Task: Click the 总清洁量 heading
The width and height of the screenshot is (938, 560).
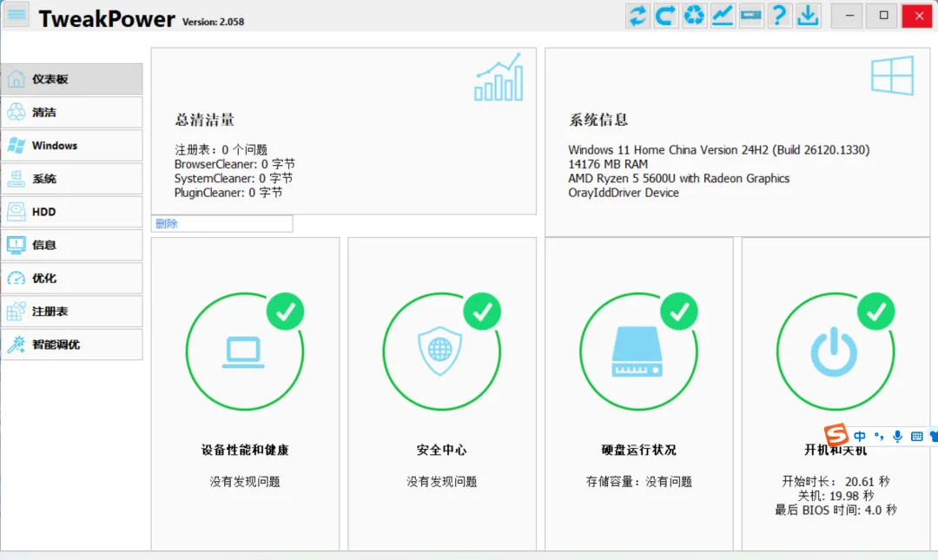Action: click(205, 121)
